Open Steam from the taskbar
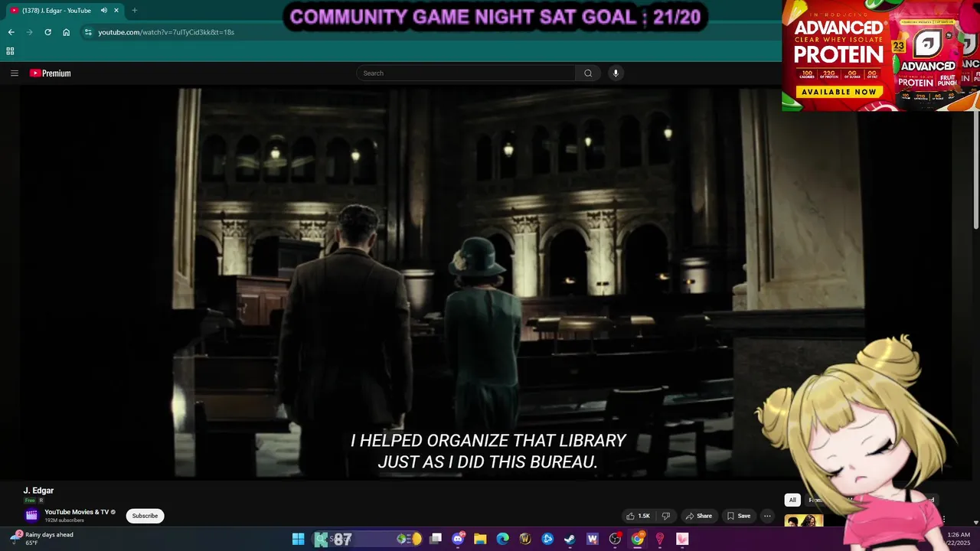The image size is (980, 551). pos(570,540)
